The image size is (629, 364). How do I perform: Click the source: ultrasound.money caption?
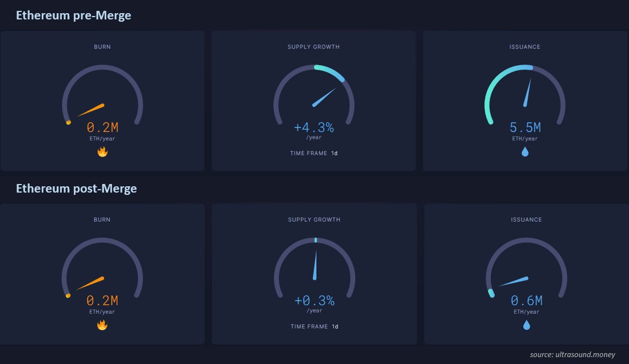point(572,354)
